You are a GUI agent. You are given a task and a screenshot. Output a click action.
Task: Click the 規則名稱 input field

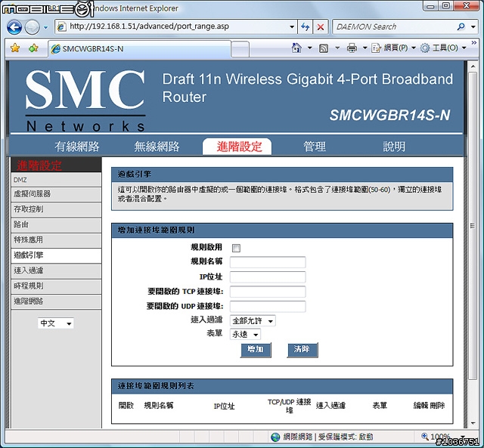[268, 262]
